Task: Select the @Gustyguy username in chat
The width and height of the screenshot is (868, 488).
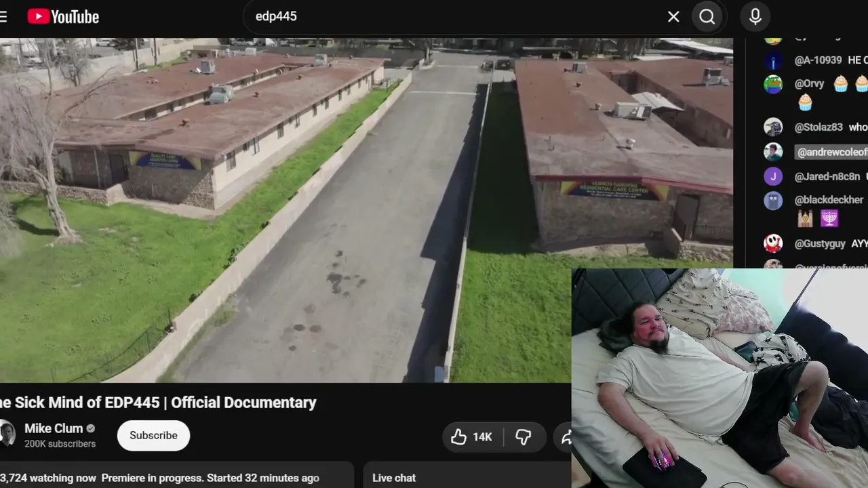Action: [821, 243]
